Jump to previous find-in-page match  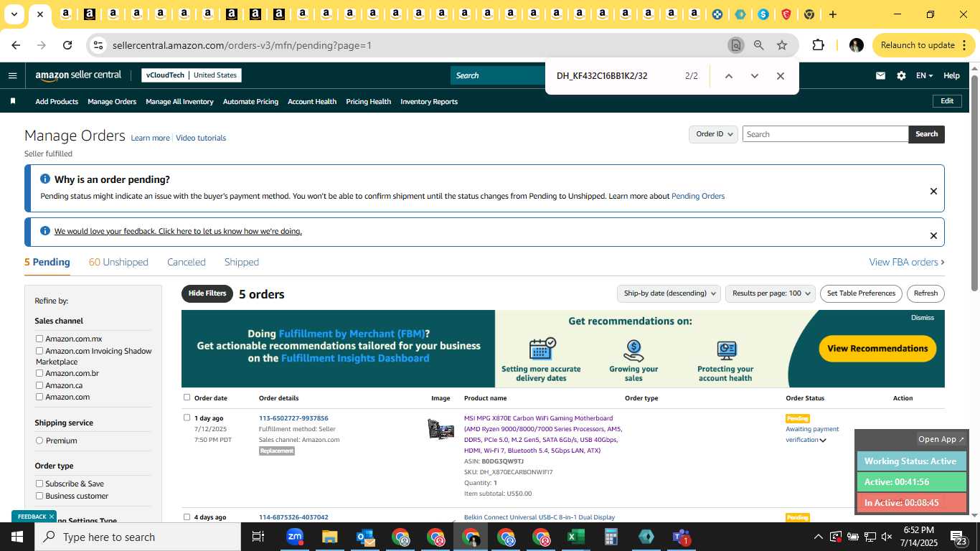728,76
